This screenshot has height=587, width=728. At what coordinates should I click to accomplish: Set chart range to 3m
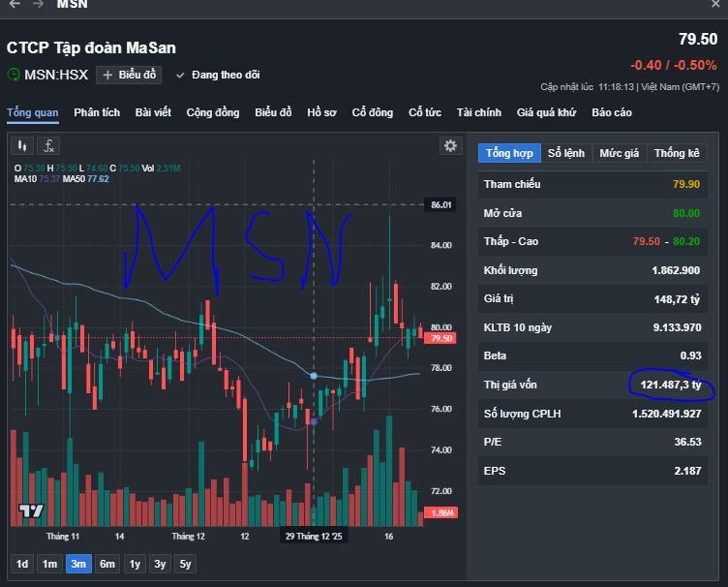78,564
